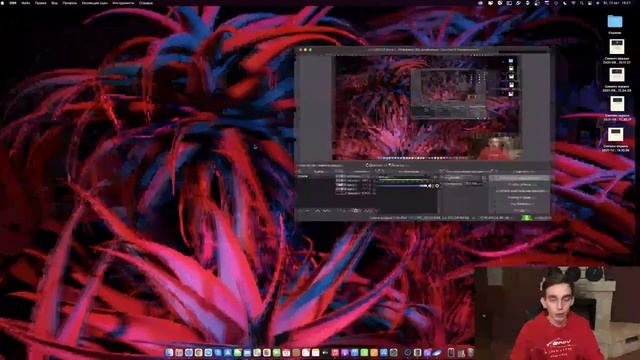Click the highlighted top button in the OBS controls panel
Image resolution: width=640 pixels, height=360 pixels.
(x=519, y=178)
